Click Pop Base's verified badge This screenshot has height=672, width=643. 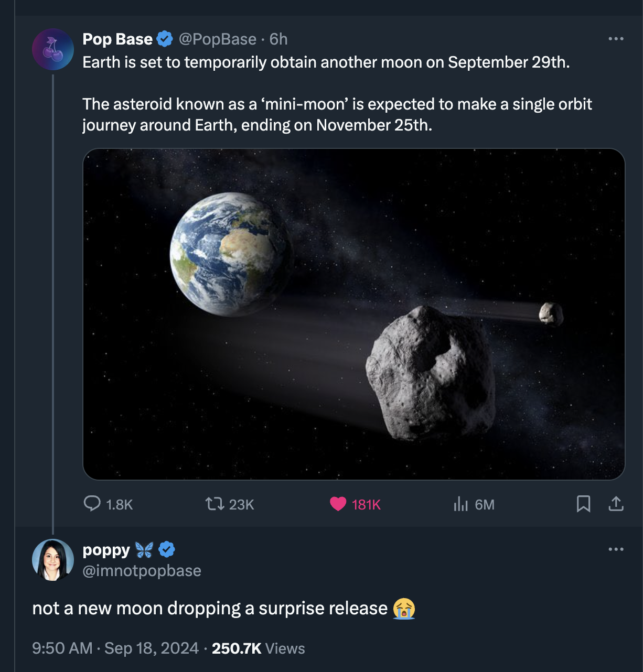164,38
